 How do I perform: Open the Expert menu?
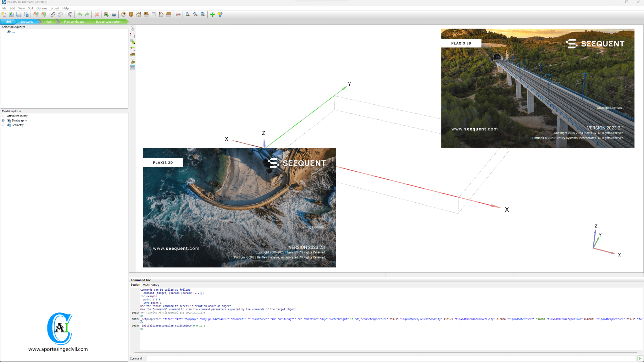[x=54, y=8]
